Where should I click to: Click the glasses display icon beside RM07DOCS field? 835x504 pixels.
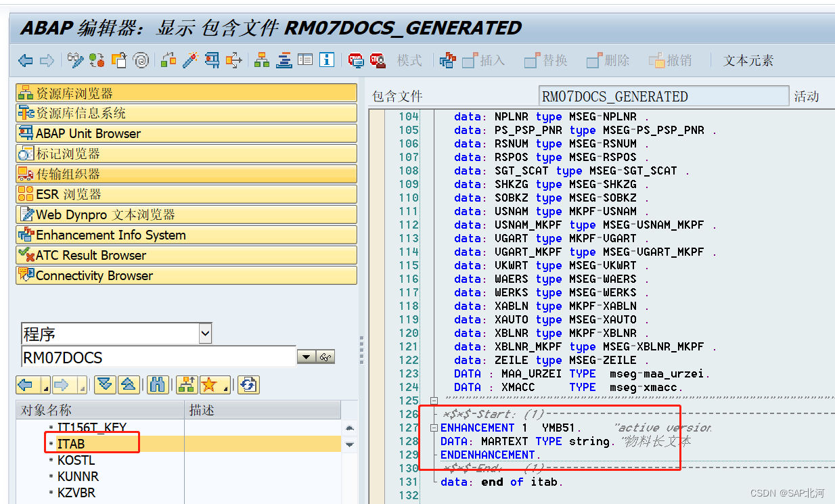325,357
